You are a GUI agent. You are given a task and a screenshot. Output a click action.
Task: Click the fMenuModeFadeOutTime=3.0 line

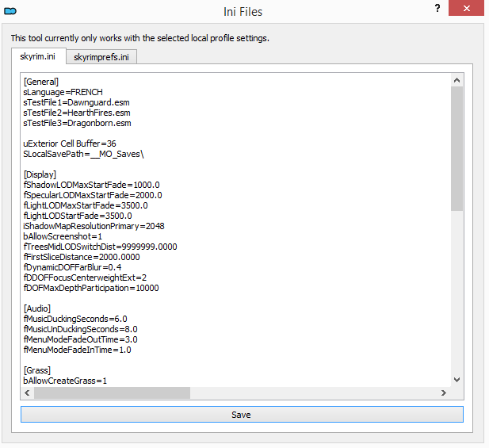(81, 339)
